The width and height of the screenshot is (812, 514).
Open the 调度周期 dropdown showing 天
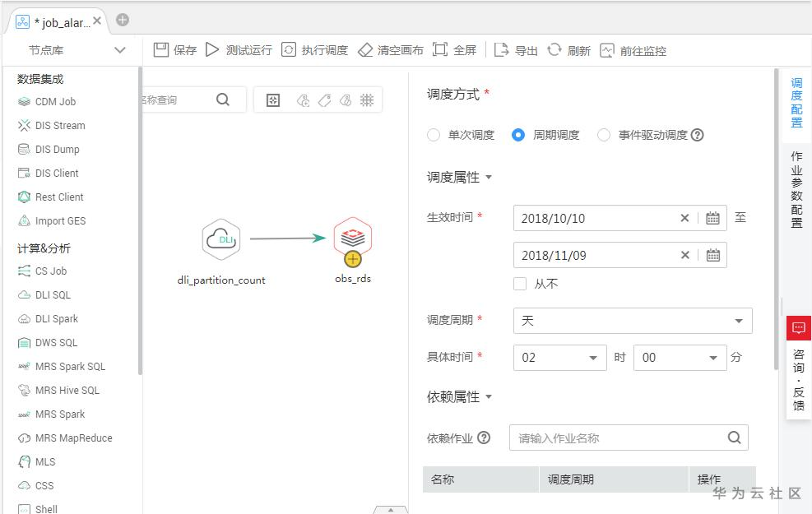(633, 321)
